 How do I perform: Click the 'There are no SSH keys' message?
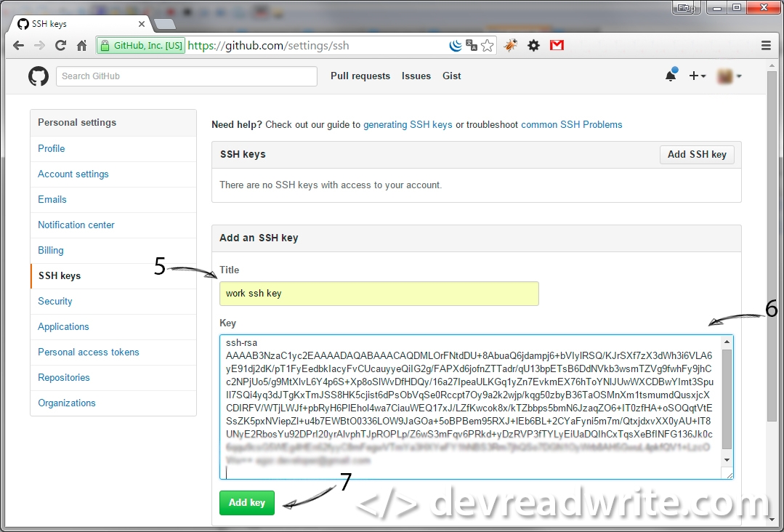point(331,185)
